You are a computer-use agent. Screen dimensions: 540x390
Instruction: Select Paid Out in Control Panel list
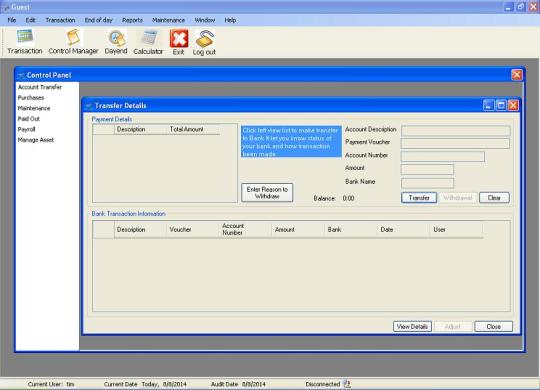(29, 119)
